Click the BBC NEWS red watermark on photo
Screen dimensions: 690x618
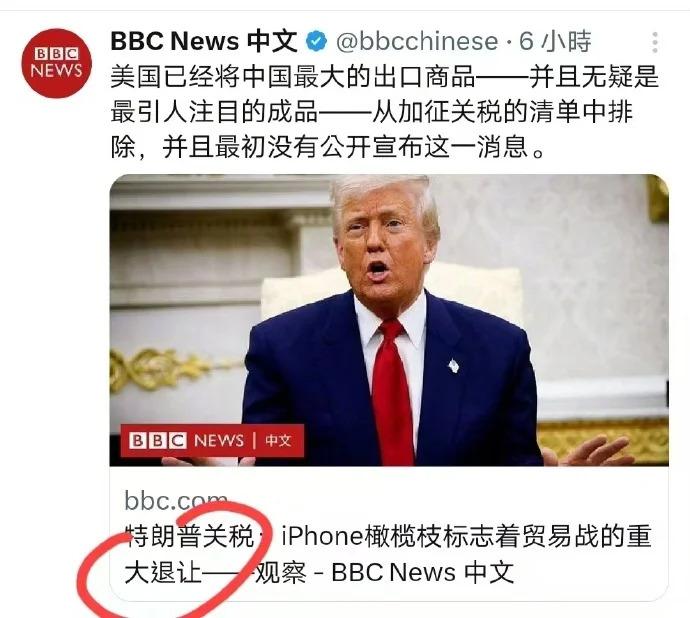[x=212, y=441]
